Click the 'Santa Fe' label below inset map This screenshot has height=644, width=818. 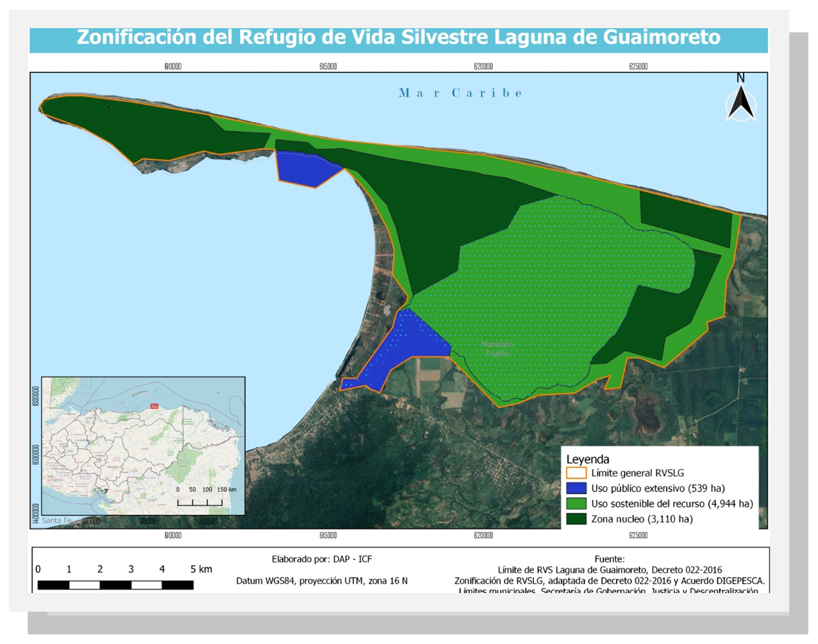coord(56,520)
